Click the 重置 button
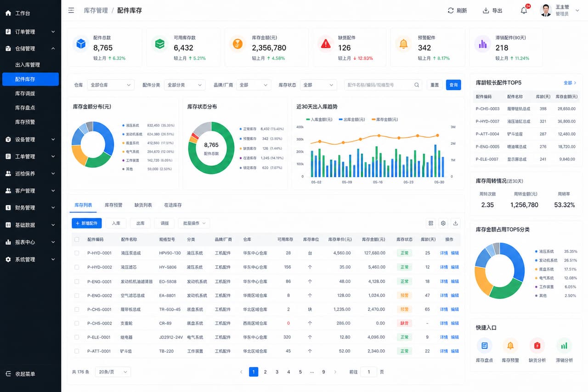The image size is (588, 392). coord(435,85)
